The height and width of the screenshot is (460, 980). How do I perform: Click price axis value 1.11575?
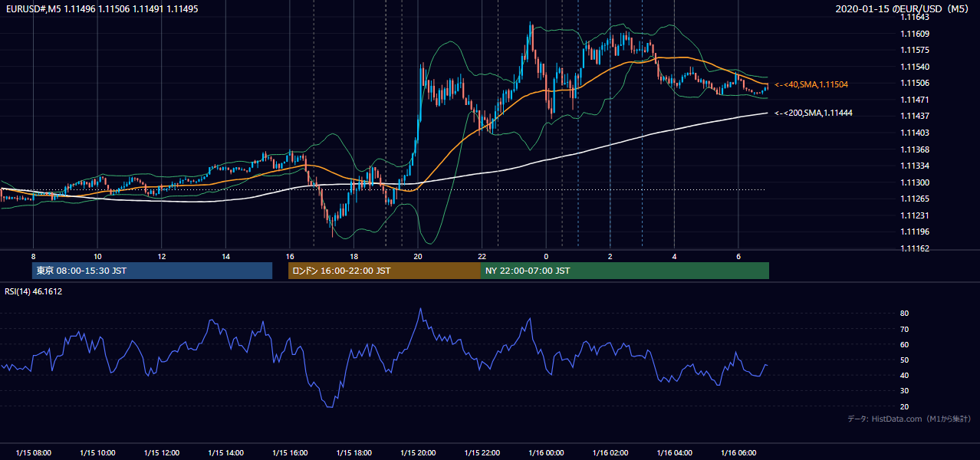pos(915,51)
